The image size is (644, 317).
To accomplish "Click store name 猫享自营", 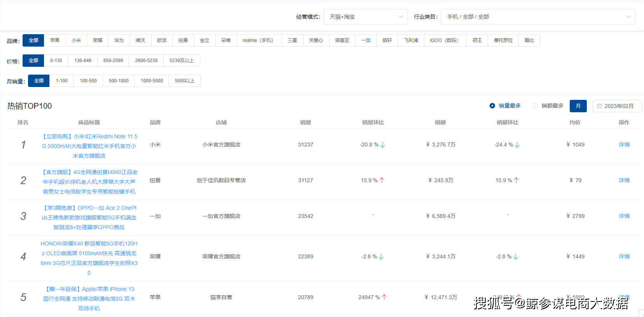I will tap(221, 297).
